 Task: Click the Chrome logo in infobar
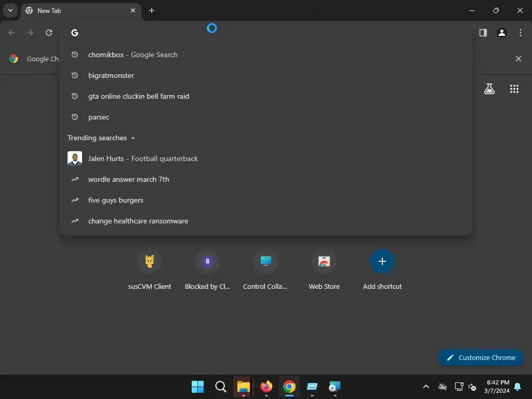coord(14,59)
